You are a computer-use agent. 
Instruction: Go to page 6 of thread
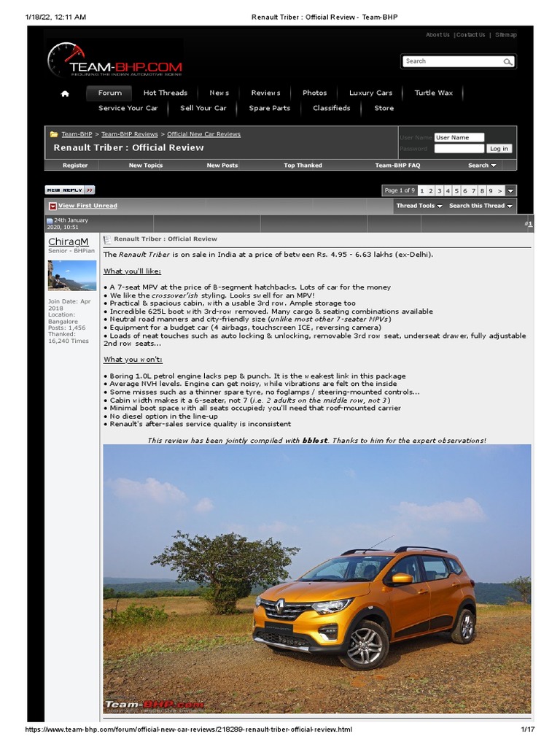(x=464, y=191)
